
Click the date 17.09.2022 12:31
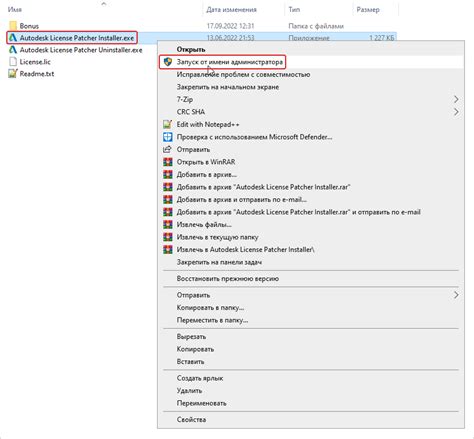(x=230, y=26)
